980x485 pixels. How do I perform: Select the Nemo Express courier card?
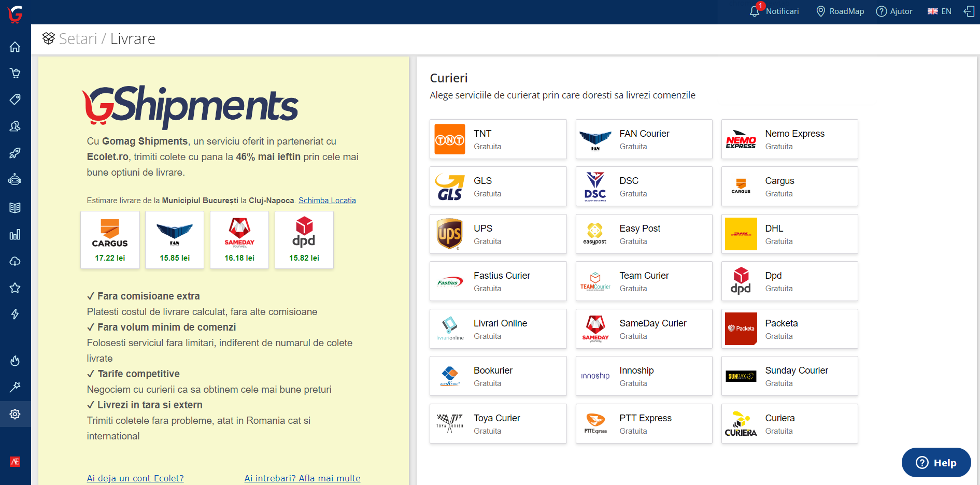[789, 139]
